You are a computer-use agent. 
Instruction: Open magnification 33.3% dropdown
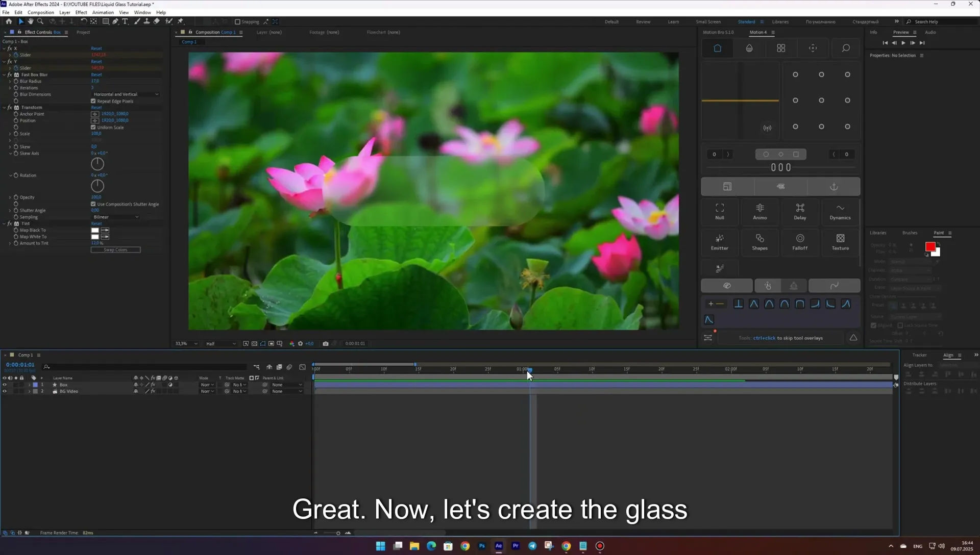(x=186, y=344)
